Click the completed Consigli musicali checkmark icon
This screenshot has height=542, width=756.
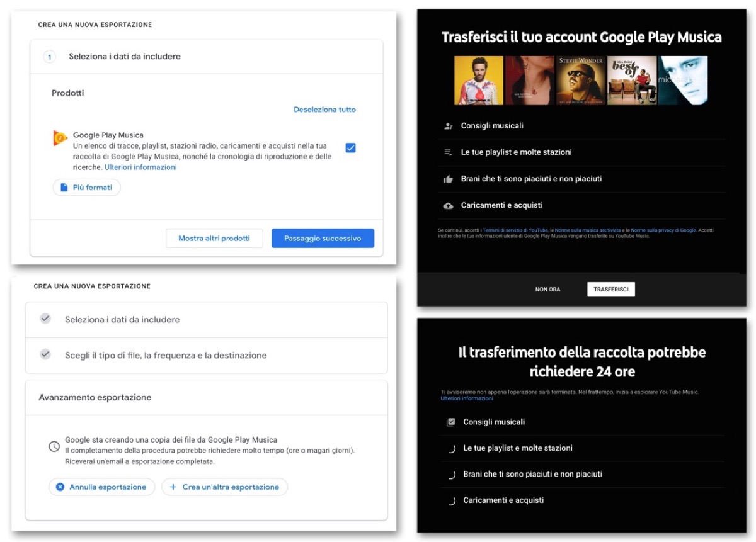[451, 422]
